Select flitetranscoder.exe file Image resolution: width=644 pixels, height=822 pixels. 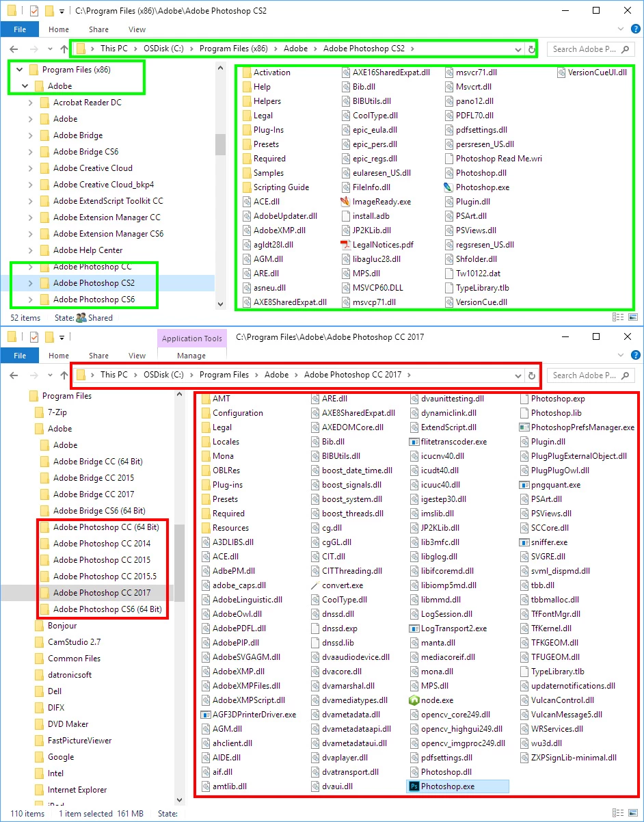(447, 442)
